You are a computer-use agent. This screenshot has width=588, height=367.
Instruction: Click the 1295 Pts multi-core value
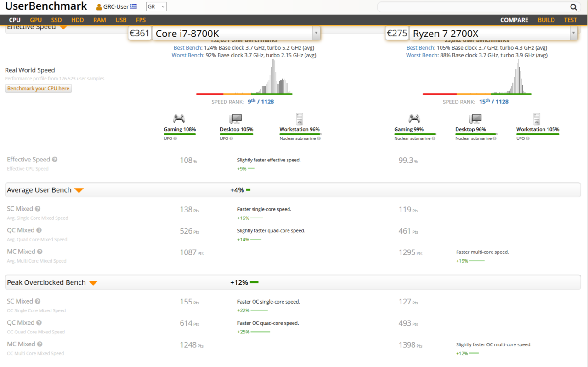pos(411,252)
